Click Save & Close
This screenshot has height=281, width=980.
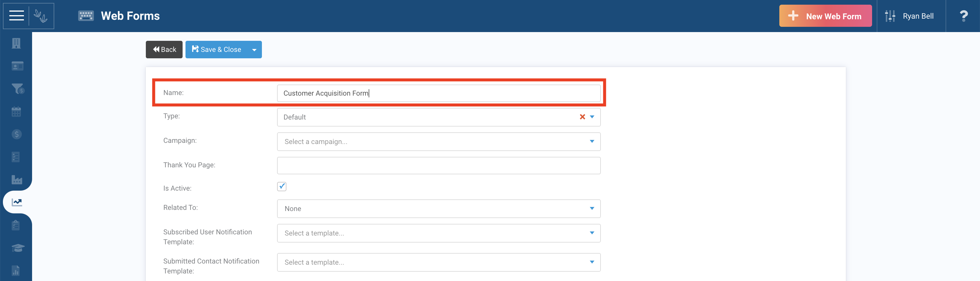[x=216, y=50]
